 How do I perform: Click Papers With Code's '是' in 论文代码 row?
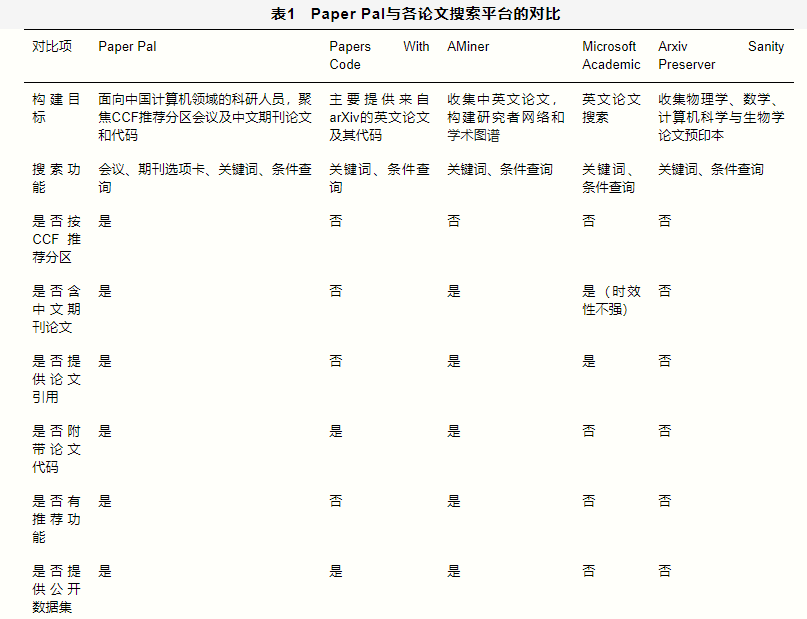click(x=336, y=431)
